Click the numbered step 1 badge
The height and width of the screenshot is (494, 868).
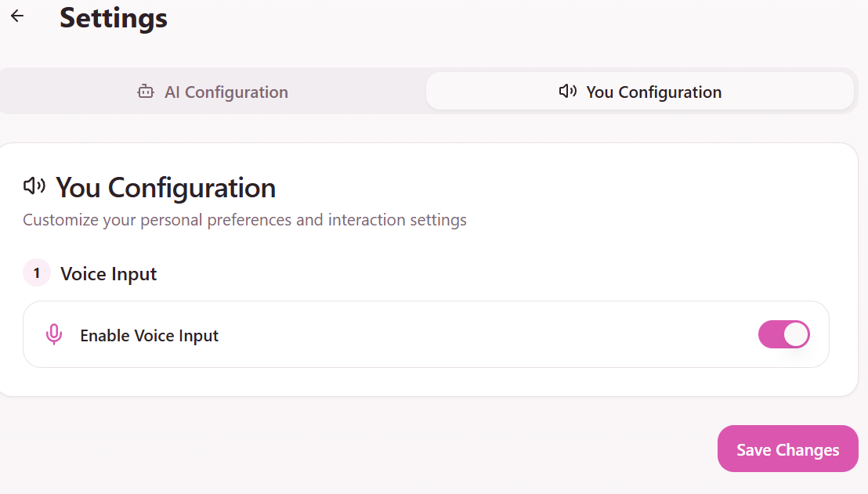tap(37, 273)
